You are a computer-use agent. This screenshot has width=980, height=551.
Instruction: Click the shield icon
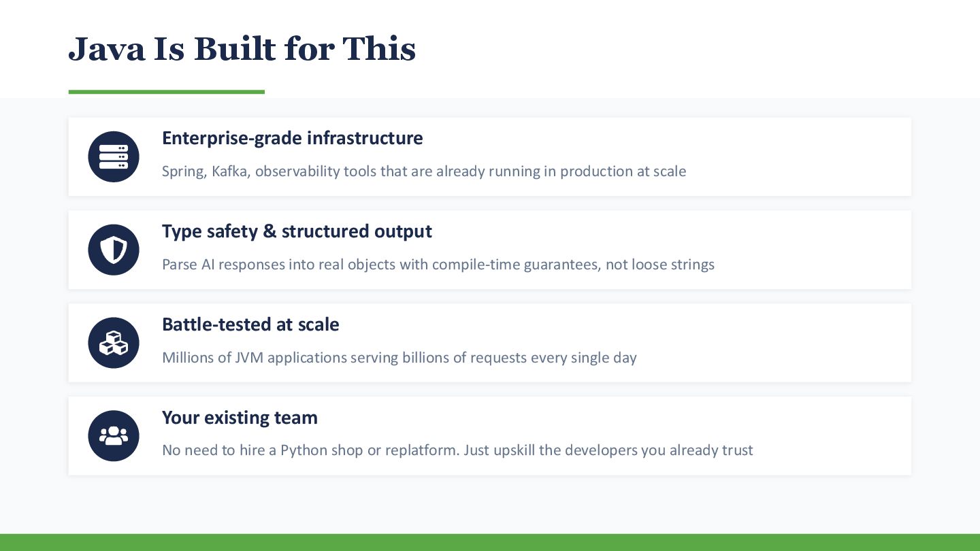114,250
